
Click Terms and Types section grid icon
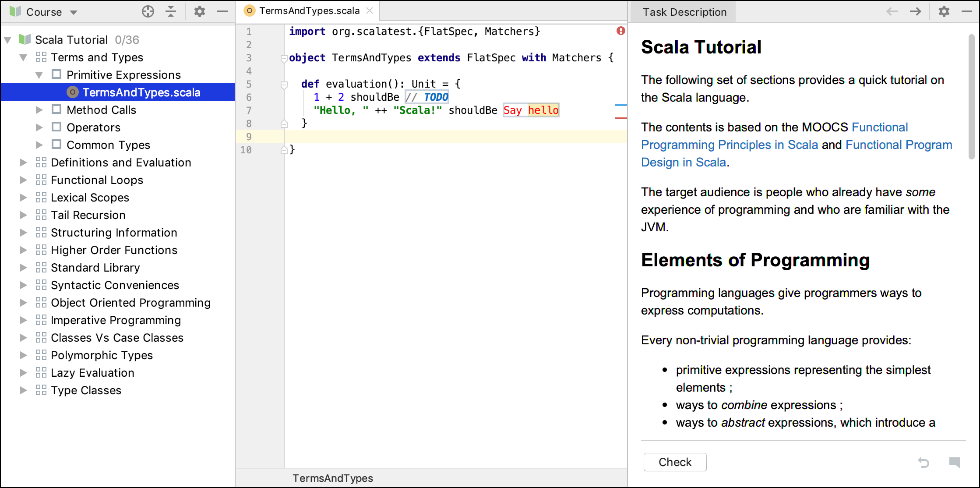41,57
